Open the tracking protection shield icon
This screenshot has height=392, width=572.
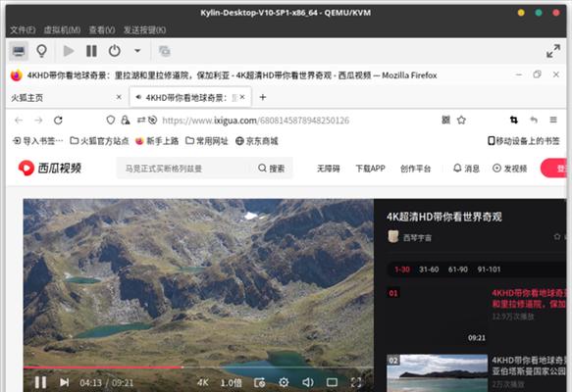[111, 120]
